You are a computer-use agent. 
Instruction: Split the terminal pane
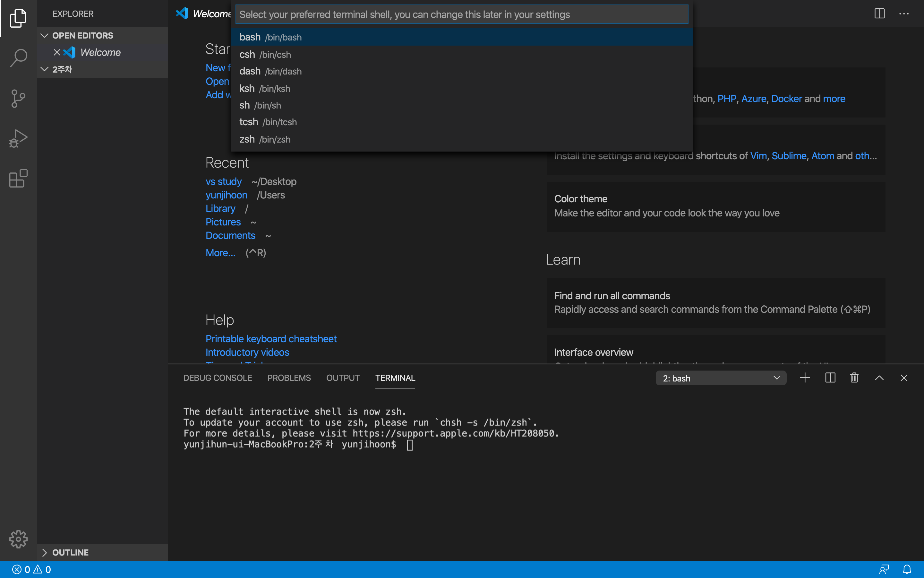pyautogui.click(x=830, y=378)
